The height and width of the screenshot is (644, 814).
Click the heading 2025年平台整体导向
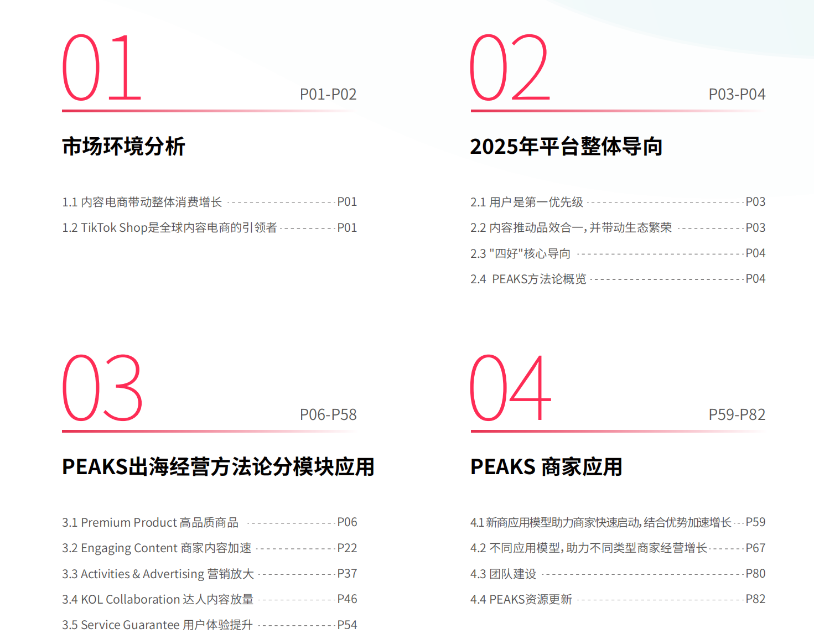pyautogui.click(x=566, y=147)
